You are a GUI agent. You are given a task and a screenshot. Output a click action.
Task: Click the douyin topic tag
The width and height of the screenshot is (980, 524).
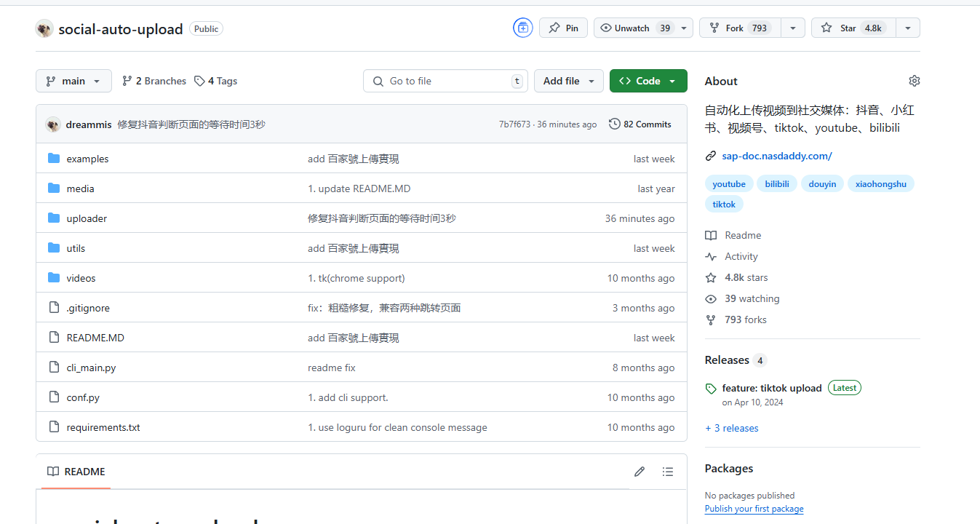[822, 184]
